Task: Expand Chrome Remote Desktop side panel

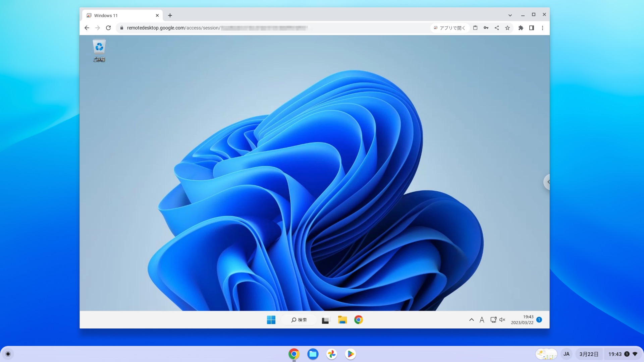Action: (x=547, y=182)
